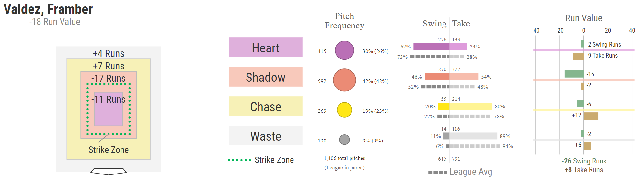Viewport: 644px width, 179px height.
Task: Click the green dotted Strike Zone legend marker
Action: tap(239, 160)
